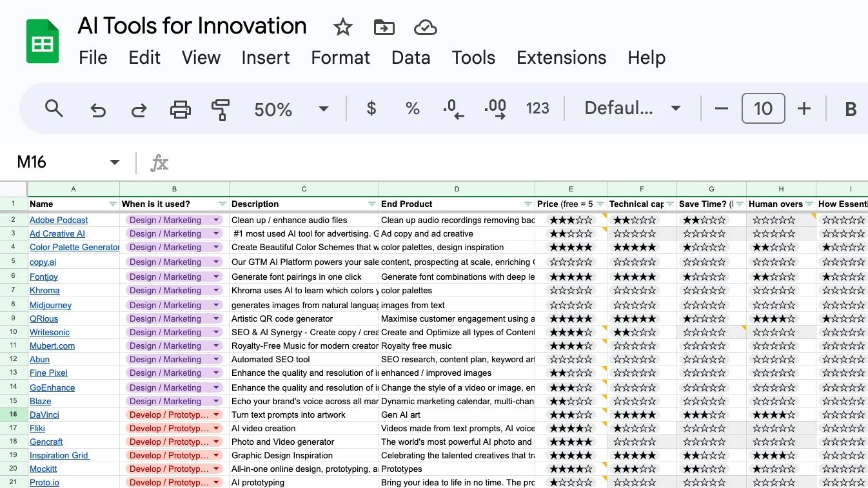Open filter on Description column header

[x=372, y=204]
